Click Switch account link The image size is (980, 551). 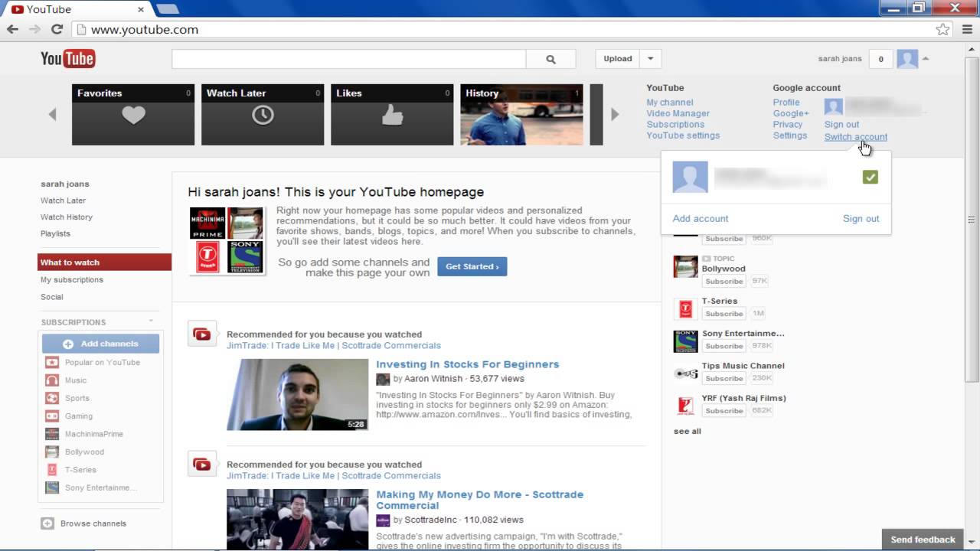856,137
